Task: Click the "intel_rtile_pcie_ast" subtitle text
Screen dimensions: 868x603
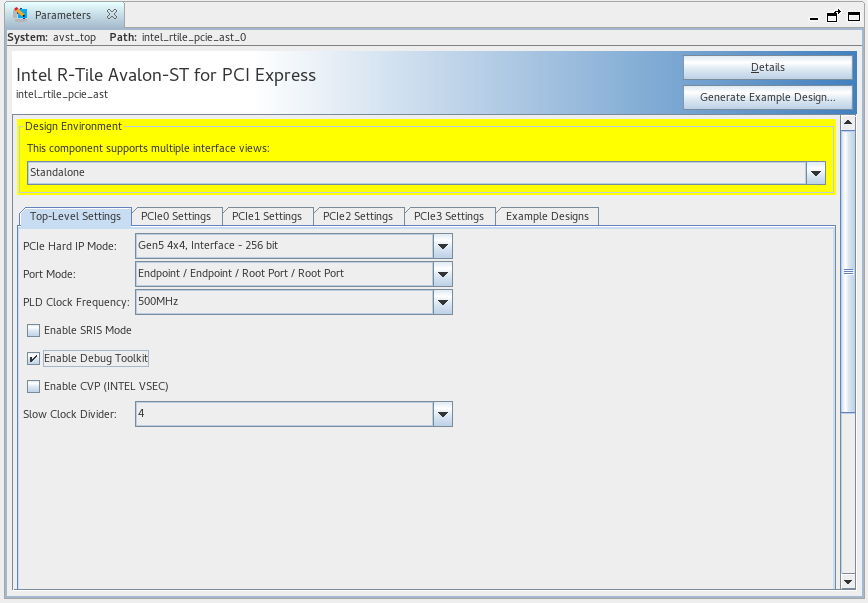Action: pyautogui.click(x=62, y=95)
